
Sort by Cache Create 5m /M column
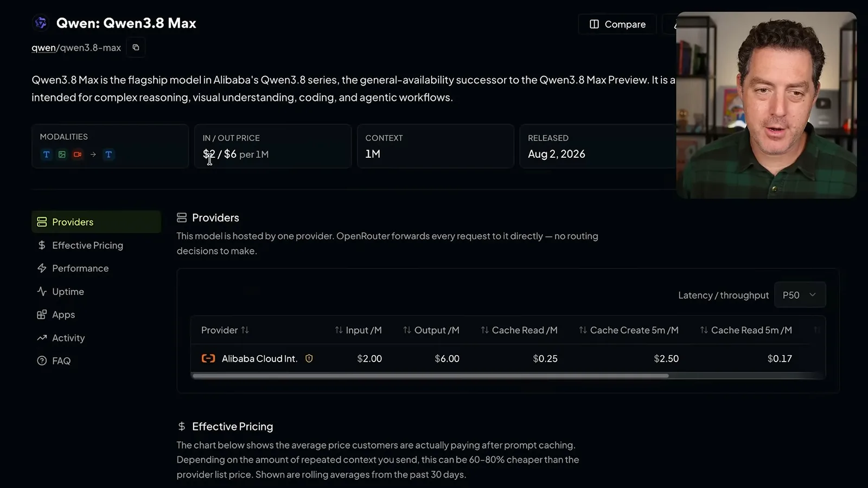[629, 330]
